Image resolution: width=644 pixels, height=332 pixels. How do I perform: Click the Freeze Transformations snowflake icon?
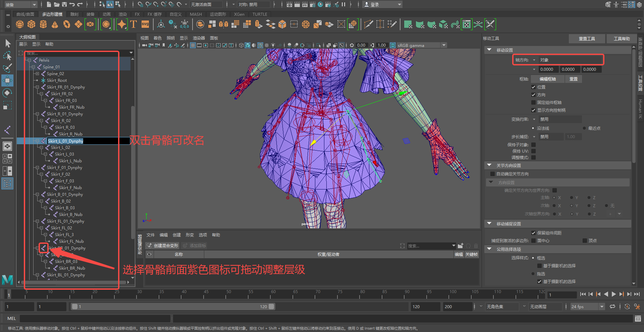(x=184, y=24)
